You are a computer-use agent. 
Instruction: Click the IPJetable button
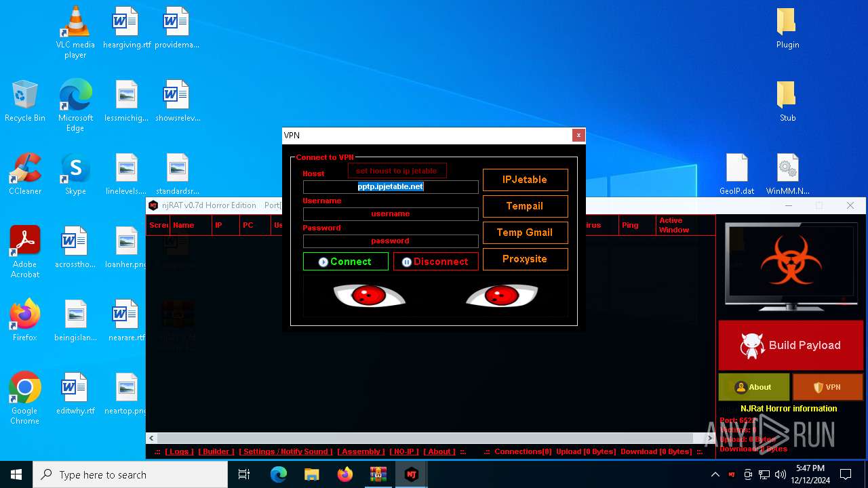point(525,180)
